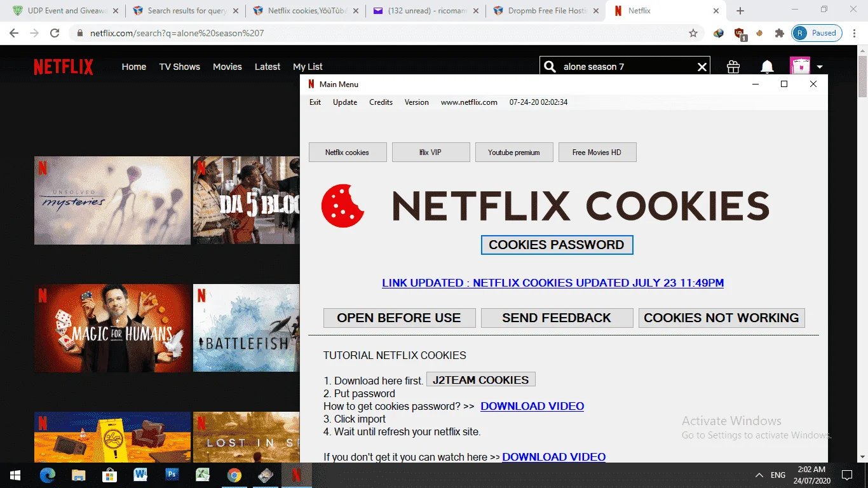Click the Netflix search field with 'alone season 7'

(x=626, y=67)
